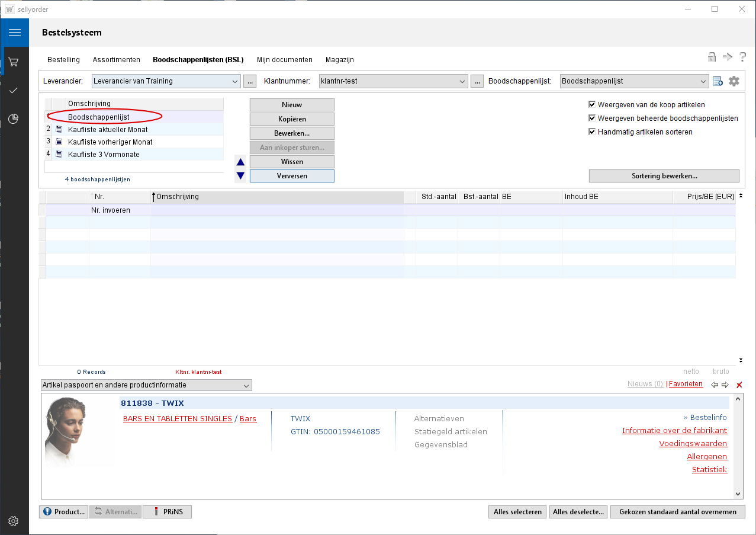The width and height of the screenshot is (756, 535).
Task: Click the 'Nr. invoeren' input field
Action: tap(118, 210)
